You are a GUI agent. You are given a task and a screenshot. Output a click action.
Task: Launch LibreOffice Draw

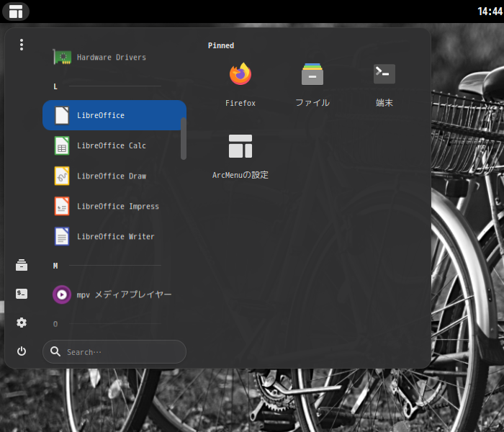tap(114, 176)
